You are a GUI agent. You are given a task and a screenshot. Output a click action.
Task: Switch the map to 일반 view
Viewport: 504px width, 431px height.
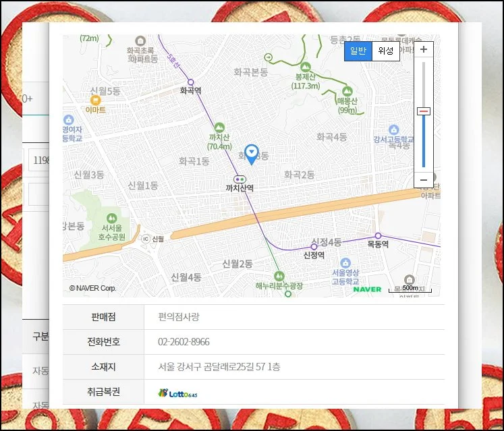[x=358, y=51]
